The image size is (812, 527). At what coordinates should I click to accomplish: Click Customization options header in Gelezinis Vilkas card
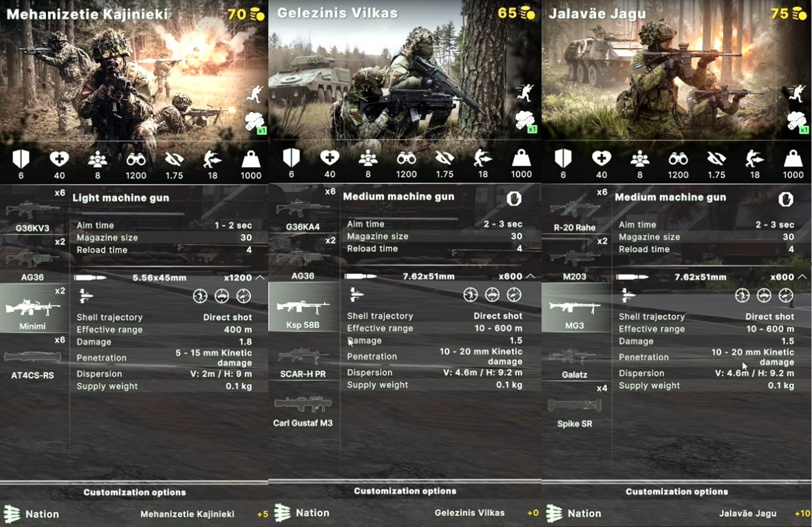(405, 491)
